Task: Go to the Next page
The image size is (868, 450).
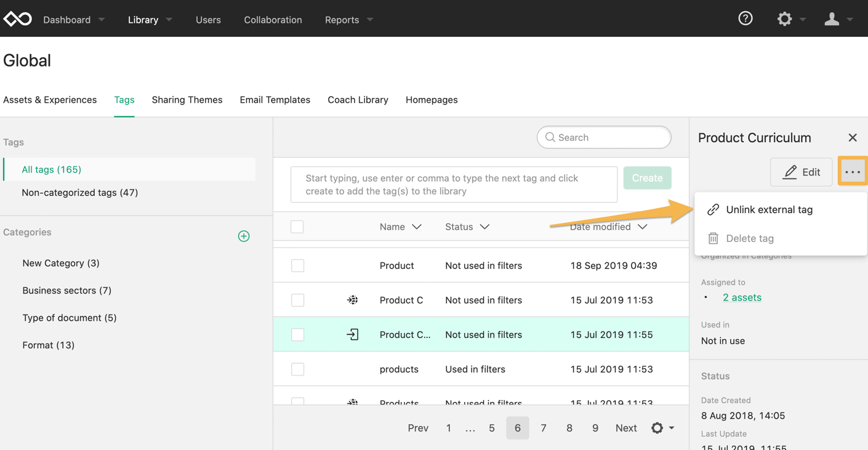Action: point(626,428)
